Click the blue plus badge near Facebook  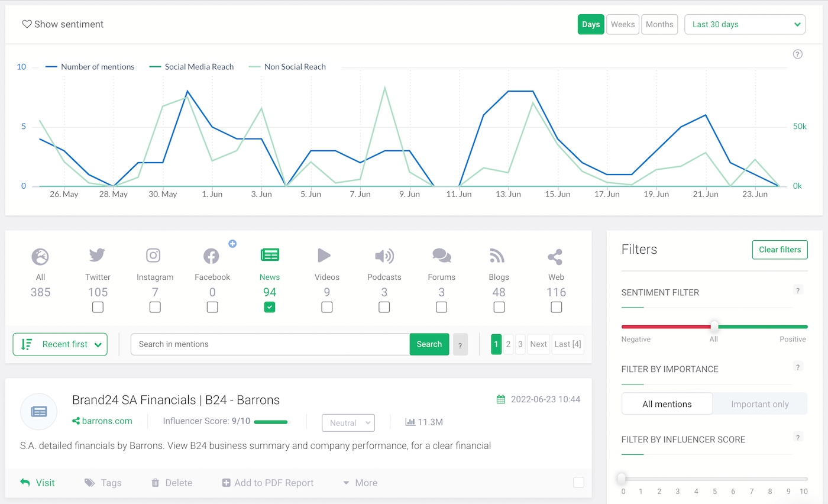pyautogui.click(x=232, y=243)
